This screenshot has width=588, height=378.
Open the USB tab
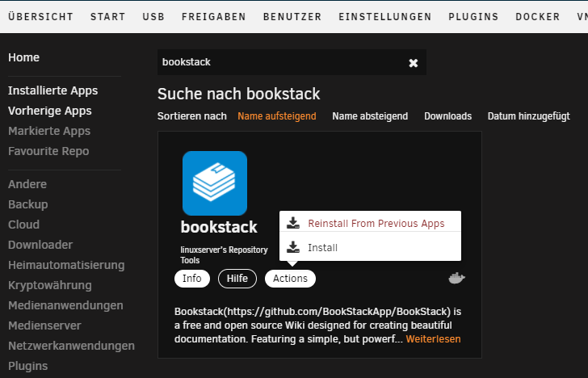(x=153, y=17)
